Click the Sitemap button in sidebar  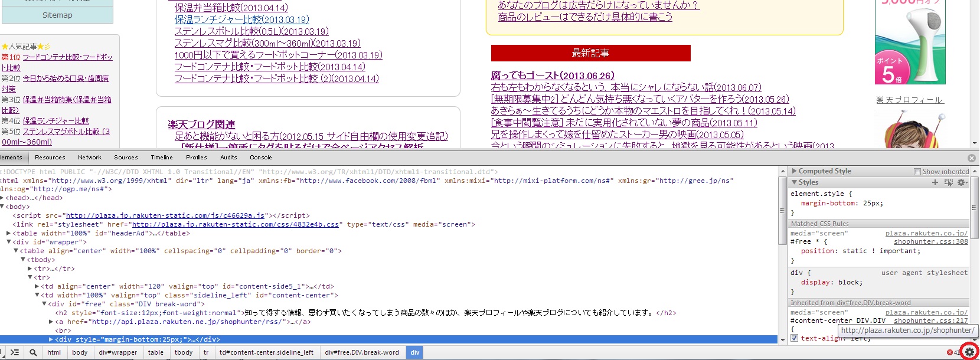[x=57, y=15]
